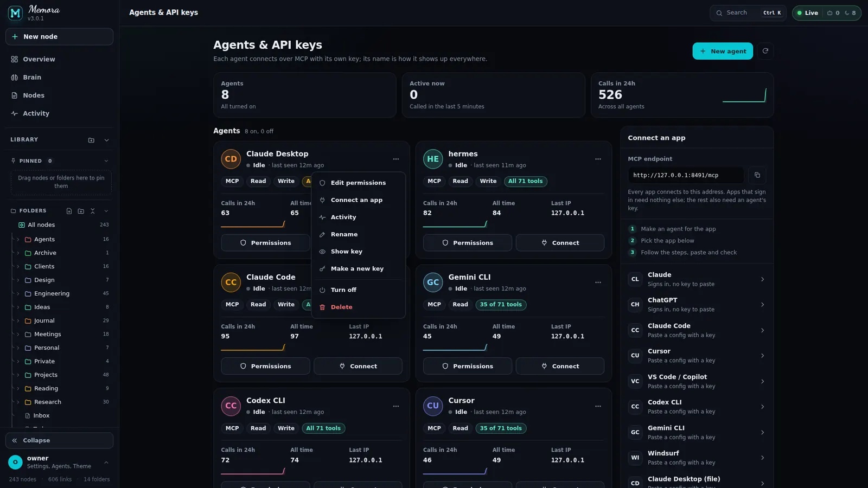The height and width of the screenshot is (488, 868).
Task: Open the hermes agent three-dot menu
Action: 598,159
